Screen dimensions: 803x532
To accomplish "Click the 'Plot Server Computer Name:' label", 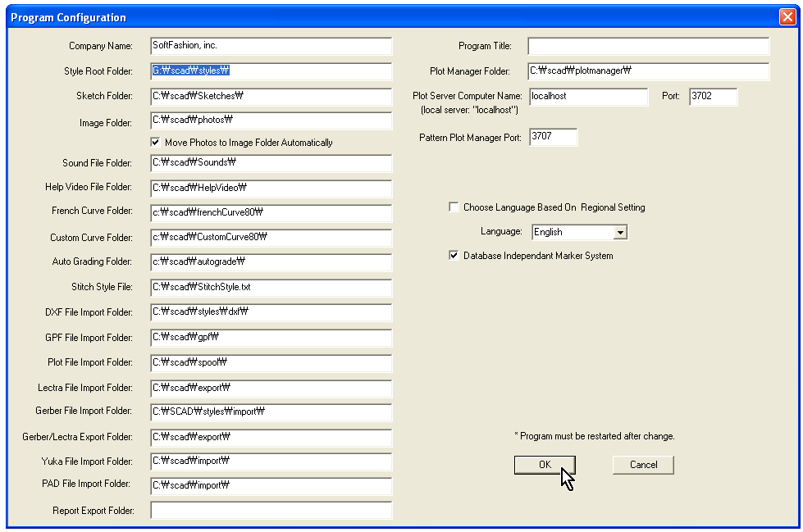I will point(468,96).
